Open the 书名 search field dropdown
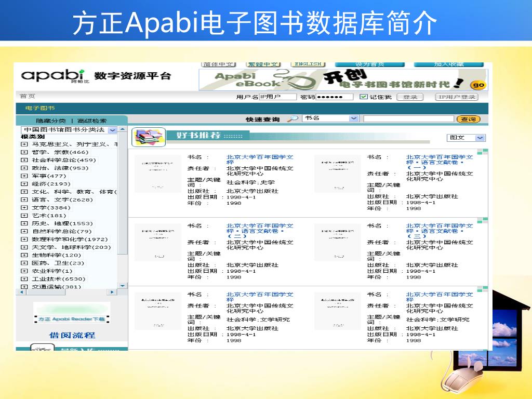This screenshot has height=399, width=532. pos(353,118)
